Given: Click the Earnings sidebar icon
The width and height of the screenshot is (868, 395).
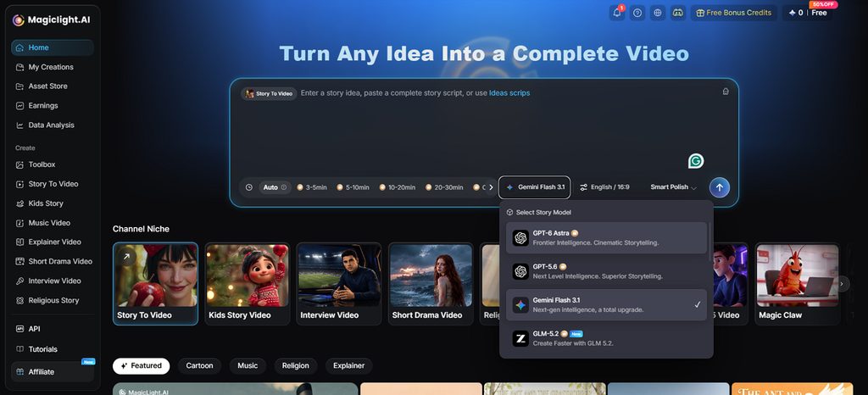Looking at the screenshot, I should click(x=20, y=106).
